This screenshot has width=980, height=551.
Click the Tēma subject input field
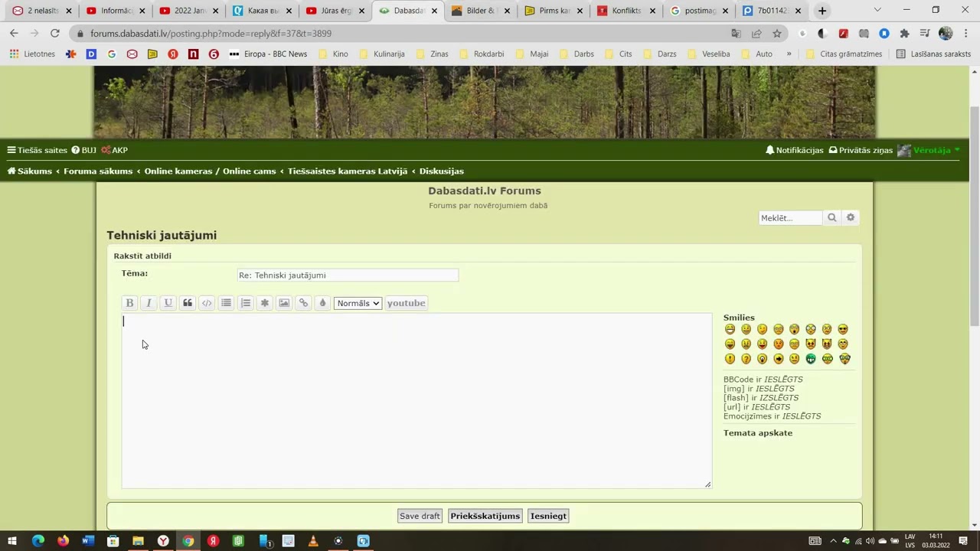(x=348, y=275)
